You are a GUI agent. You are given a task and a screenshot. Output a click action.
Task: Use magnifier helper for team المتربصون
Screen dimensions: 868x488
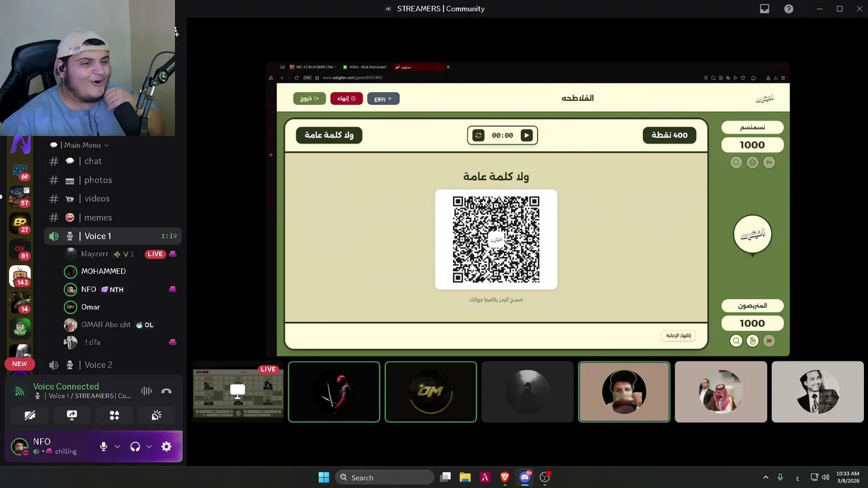coord(736,341)
